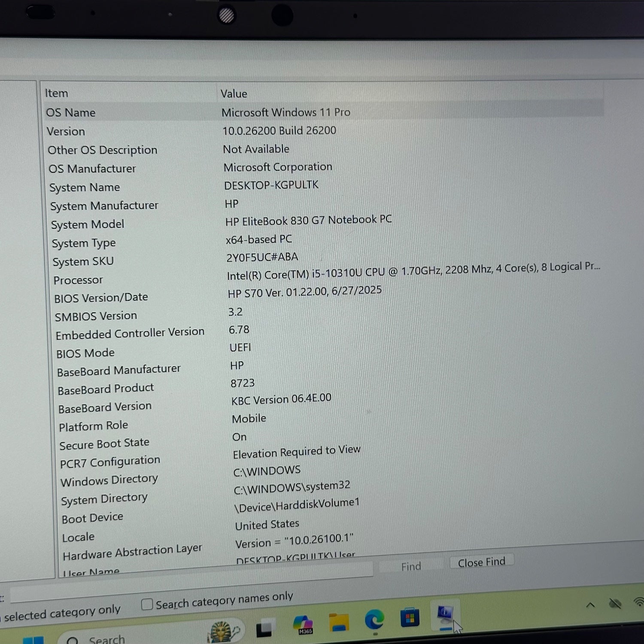The width and height of the screenshot is (644, 644).
Task: Open File Explorer from the taskbar
Action: pos(339,623)
